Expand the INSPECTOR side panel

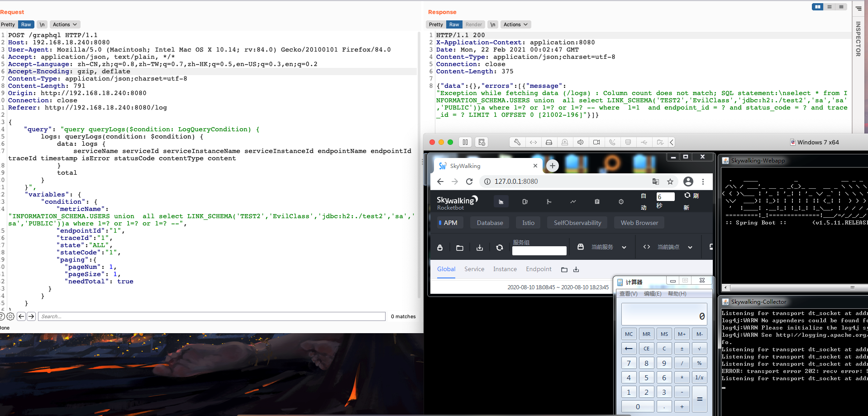tap(858, 38)
